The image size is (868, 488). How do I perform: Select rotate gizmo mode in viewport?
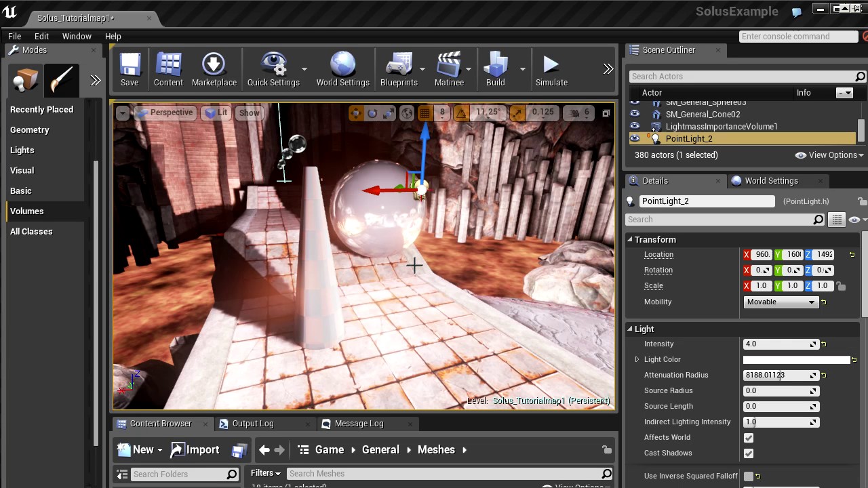tap(372, 113)
